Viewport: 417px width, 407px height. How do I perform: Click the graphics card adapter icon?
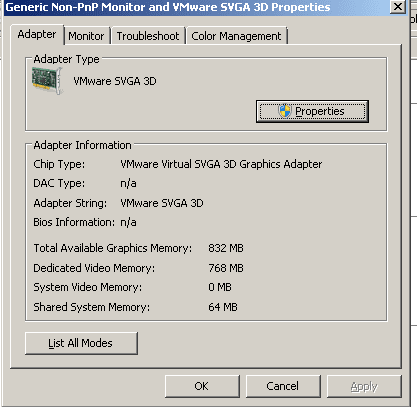point(47,81)
